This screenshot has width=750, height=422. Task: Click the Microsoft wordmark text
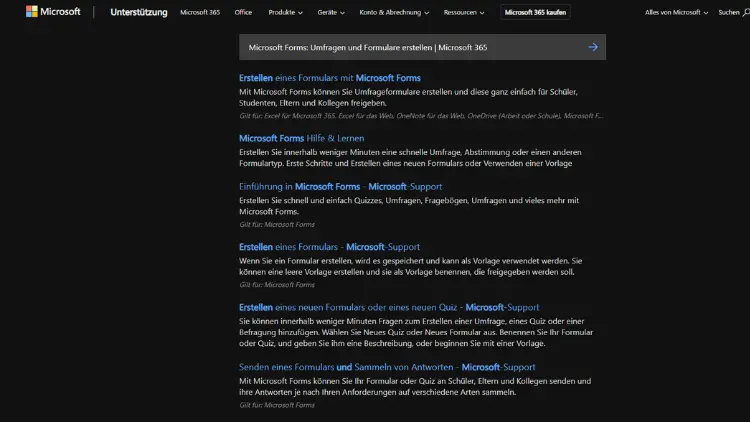[x=60, y=11]
